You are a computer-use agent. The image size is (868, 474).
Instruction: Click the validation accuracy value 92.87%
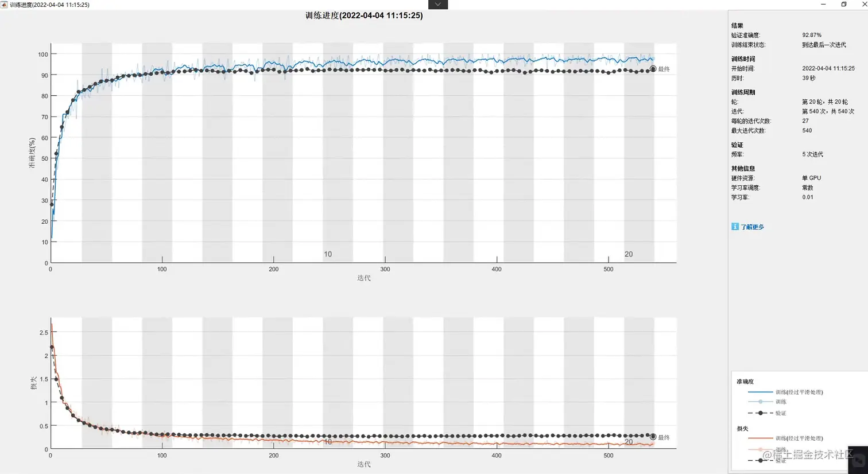[812, 35]
